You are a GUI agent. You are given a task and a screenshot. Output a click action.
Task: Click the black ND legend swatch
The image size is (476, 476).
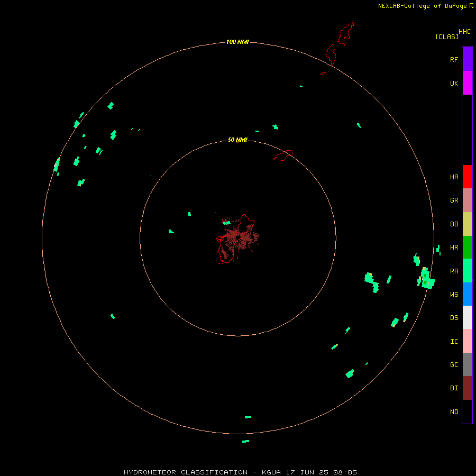coord(467,411)
